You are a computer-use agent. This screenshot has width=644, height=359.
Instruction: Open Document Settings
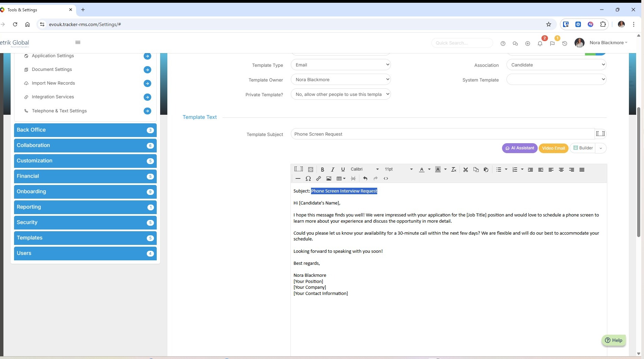pyautogui.click(x=52, y=70)
